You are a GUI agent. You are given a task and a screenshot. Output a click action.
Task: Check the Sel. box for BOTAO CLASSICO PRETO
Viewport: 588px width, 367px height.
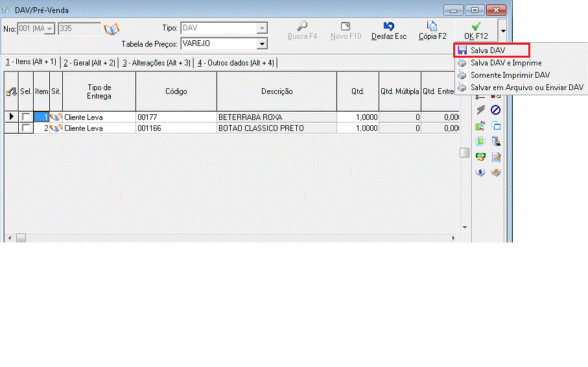pyautogui.click(x=26, y=128)
